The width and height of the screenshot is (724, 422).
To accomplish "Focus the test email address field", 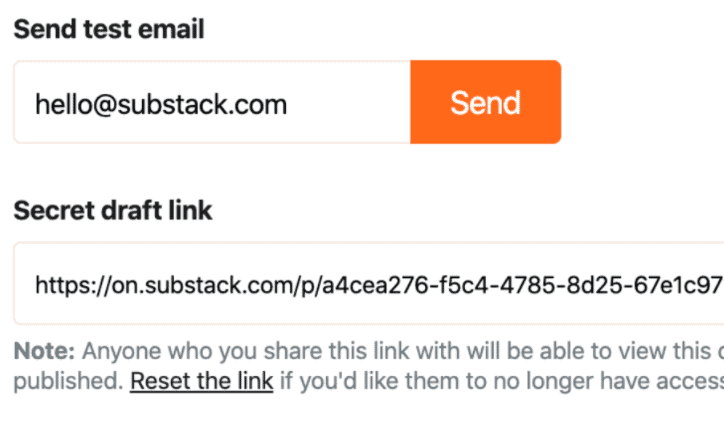I will tap(212, 102).
